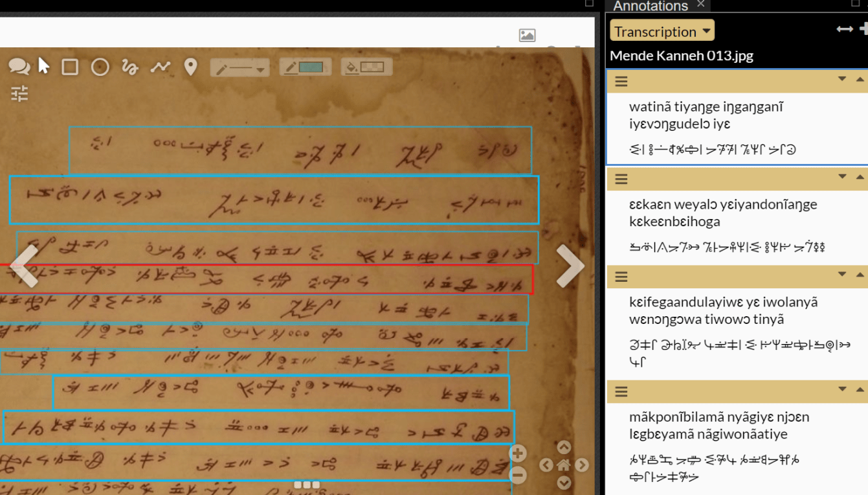
Task: Open the Comment annotation tool
Action: tap(18, 66)
